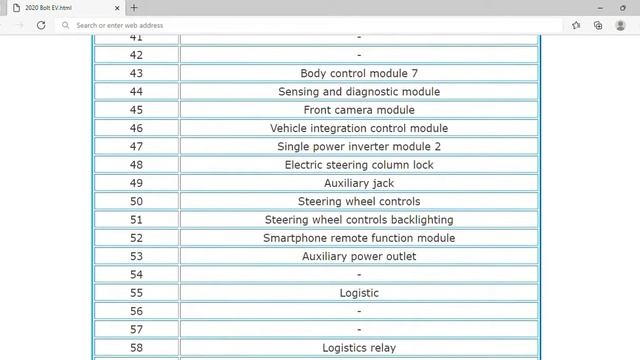Select 'Front camera module' cell

point(359,110)
